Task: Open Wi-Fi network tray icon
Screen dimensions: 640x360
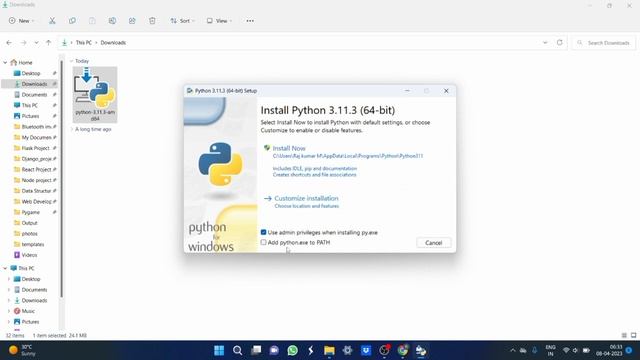Action: [x=566, y=350]
